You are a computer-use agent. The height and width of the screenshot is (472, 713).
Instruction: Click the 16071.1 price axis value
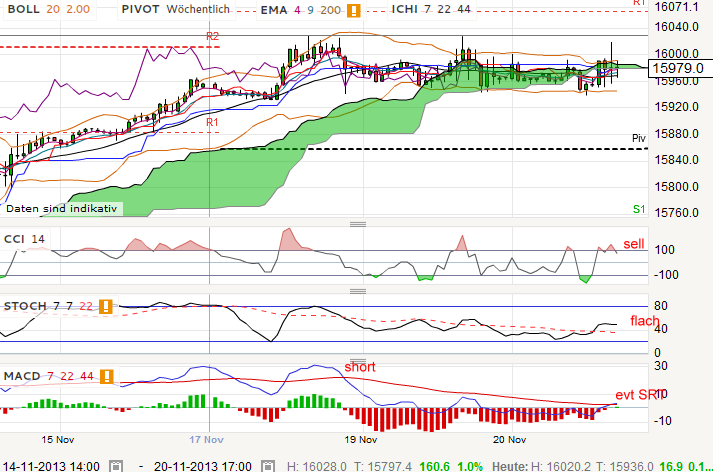[x=676, y=7]
